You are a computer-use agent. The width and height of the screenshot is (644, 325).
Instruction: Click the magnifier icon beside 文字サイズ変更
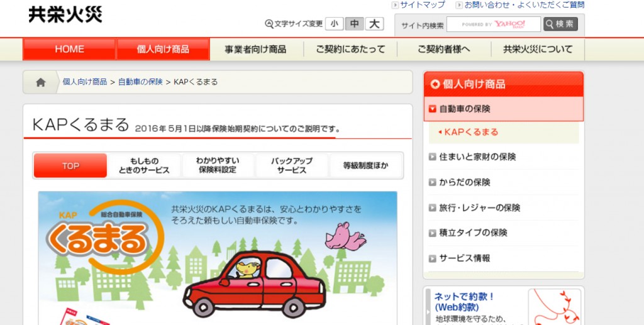pyautogui.click(x=269, y=24)
